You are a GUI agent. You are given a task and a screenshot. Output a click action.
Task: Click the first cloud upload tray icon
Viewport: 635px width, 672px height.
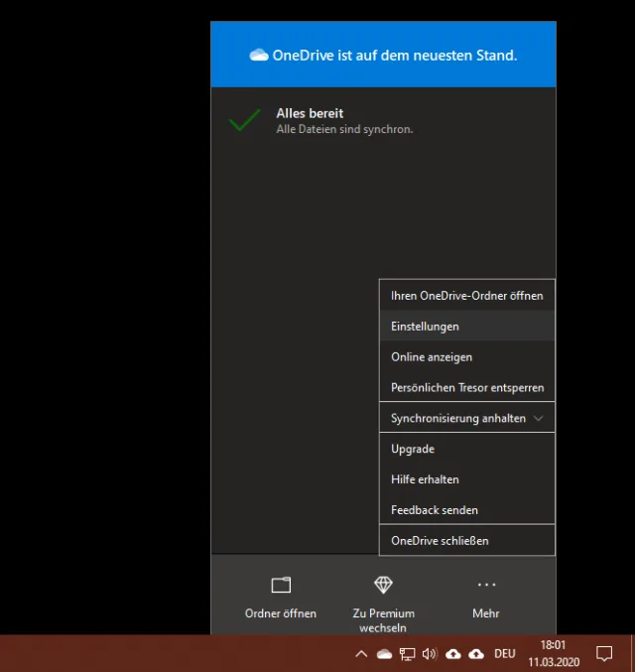[453, 653]
